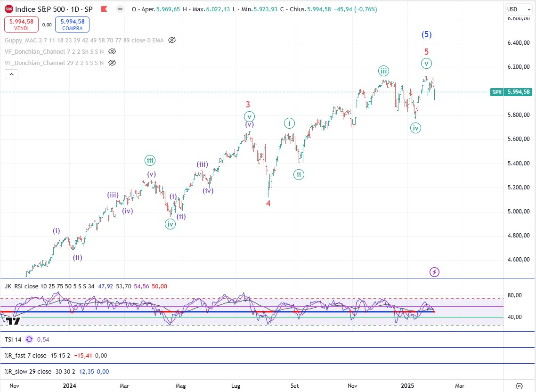Open chart settings gear icon
Screen dimensions: 536x392
(x=519, y=386)
